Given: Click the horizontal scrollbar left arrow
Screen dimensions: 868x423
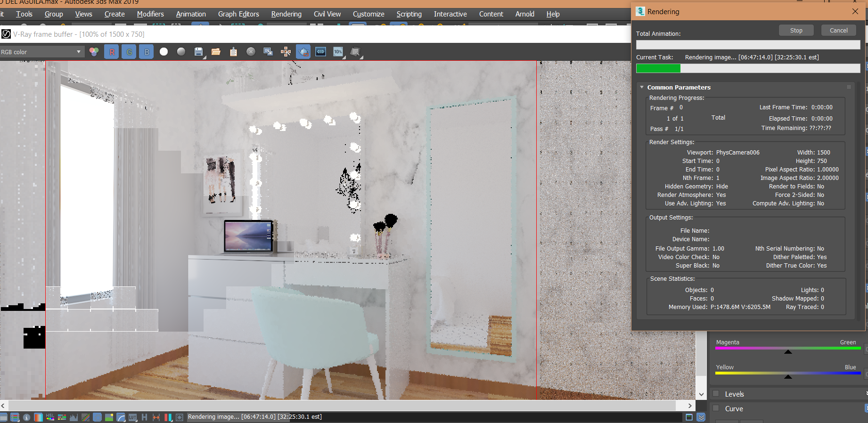Looking at the screenshot, I should pyautogui.click(x=3, y=406).
